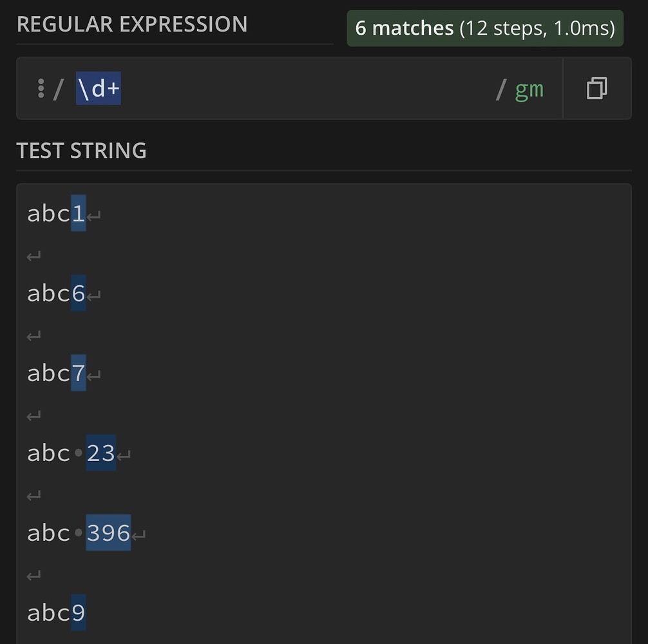648x644 pixels.
Task: Click the whitespace dot before 23
Action: click(x=79, y=453)
